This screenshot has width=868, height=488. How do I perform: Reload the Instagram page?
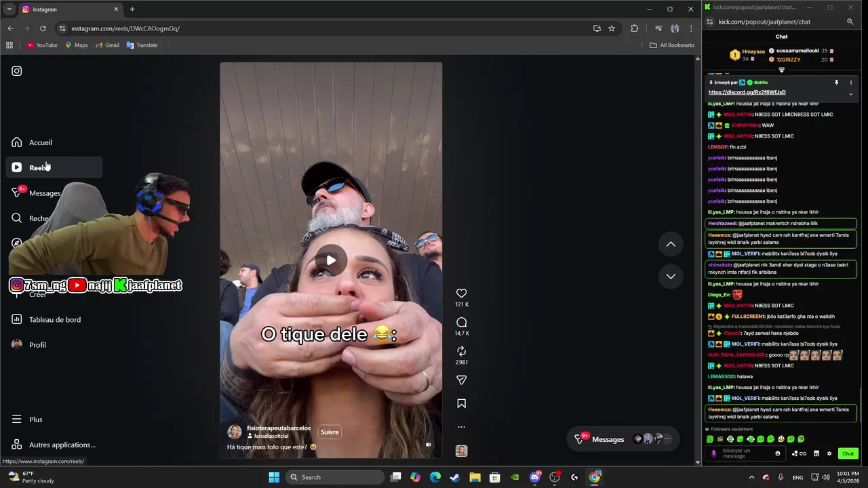(x=43, y=28)
